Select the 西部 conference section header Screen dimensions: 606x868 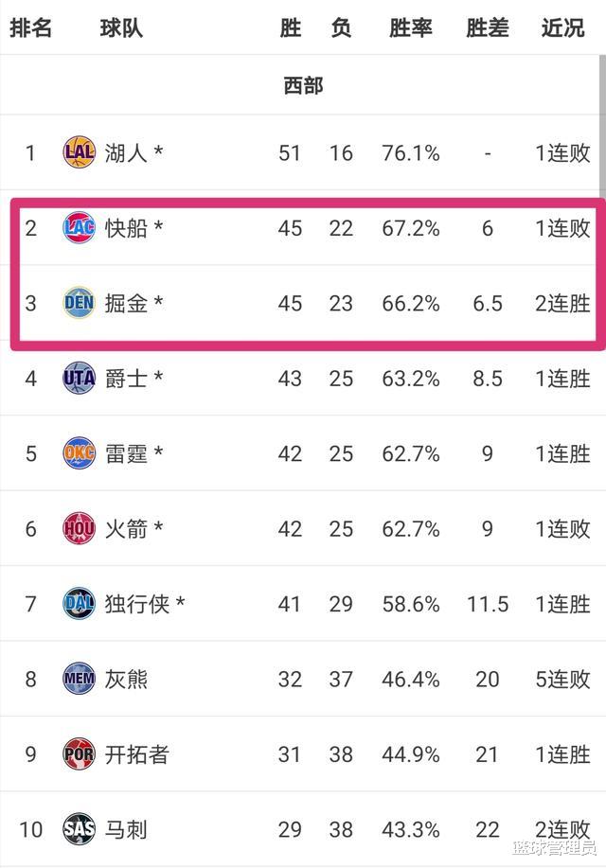[x=303, y=86]
